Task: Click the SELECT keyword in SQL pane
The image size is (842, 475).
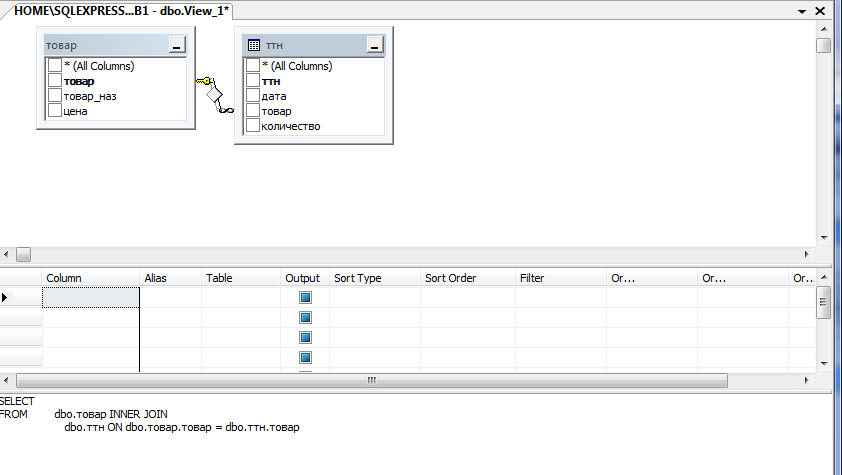Action: tap(17, 401)
